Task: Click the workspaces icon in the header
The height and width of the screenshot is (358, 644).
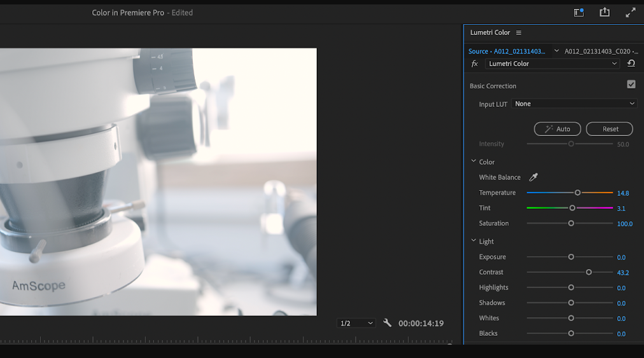Action: point(578,12)
